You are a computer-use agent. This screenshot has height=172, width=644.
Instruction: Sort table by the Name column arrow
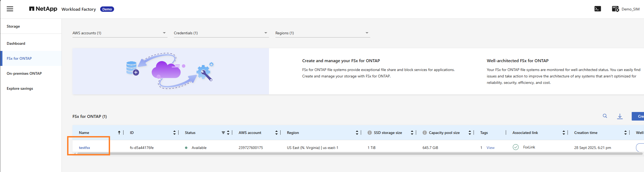tap(119, 133)
